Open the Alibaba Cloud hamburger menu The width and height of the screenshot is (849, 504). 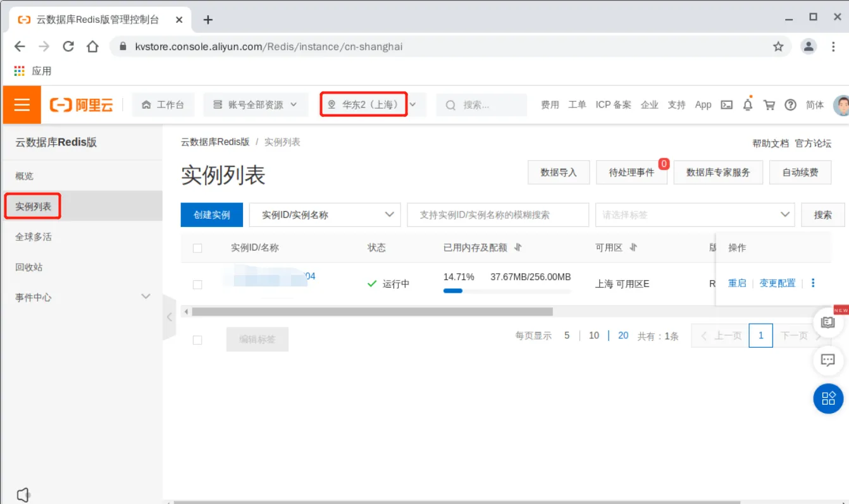[22, 104]
